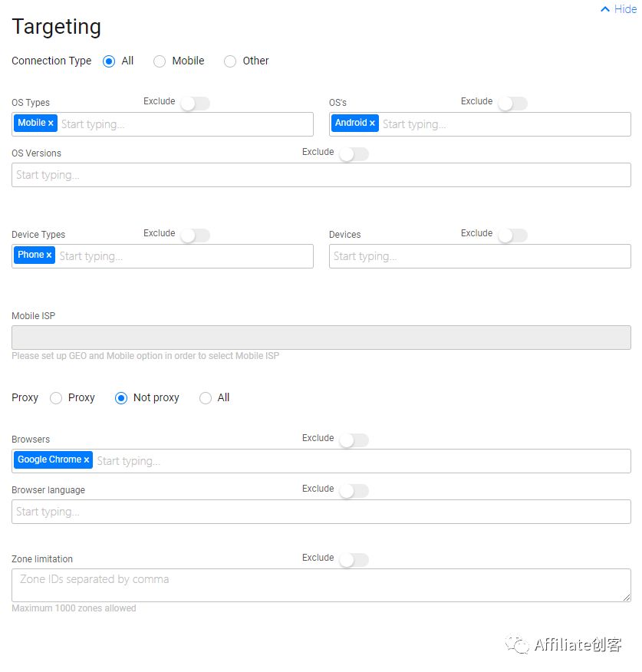Click the Mobile ISP help text
The height and width of the screenshot is (672, 642).
(145, 356)
